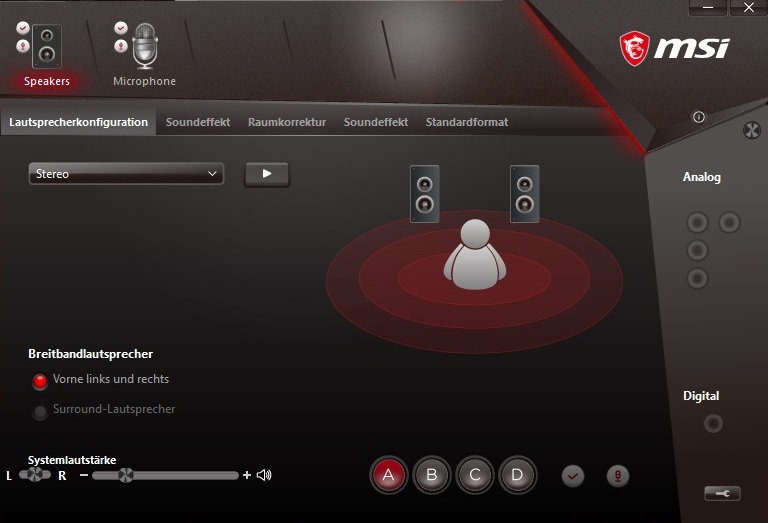Select the Microphone device icon
This screenshot has width=768, height=523.
(x=145, y=46)
